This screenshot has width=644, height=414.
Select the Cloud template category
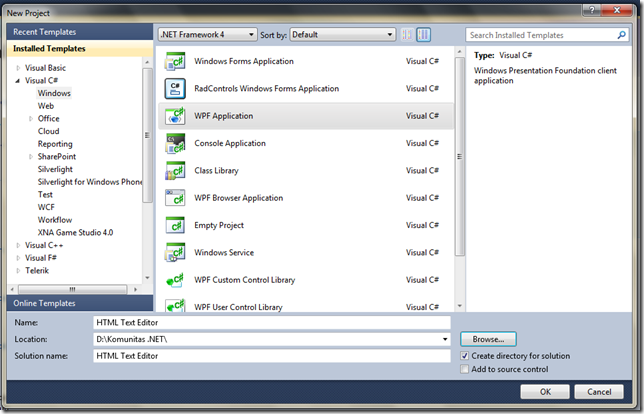coord(48,131)
